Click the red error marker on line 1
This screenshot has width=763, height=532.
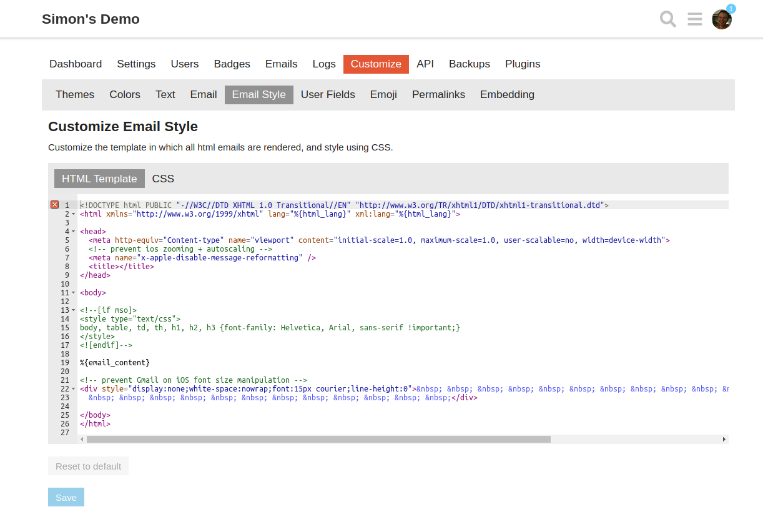pos(54,205)
